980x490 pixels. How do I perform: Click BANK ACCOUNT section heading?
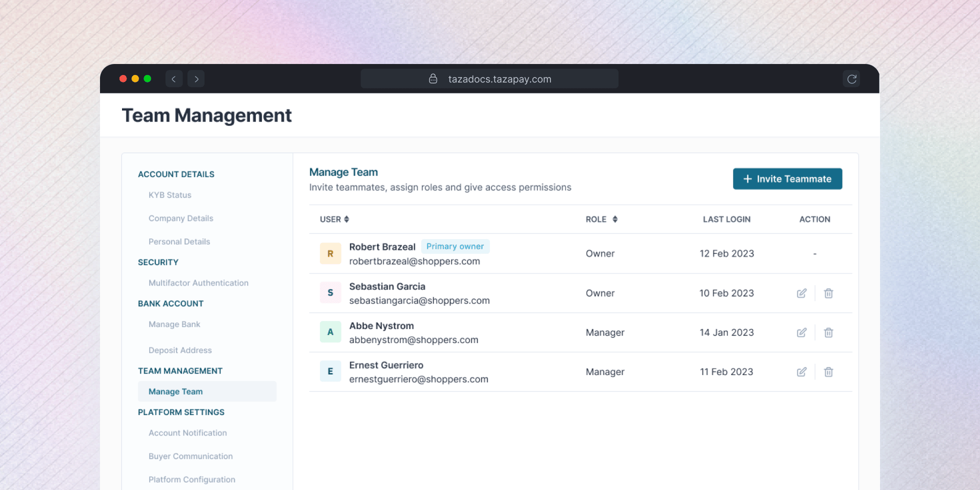tap(170, 304)
